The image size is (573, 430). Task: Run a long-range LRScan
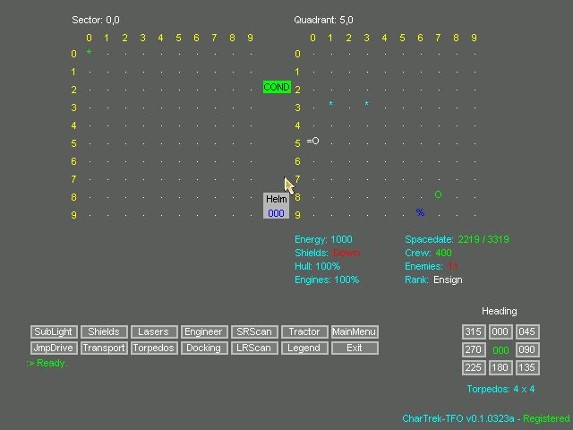coord(254,348)
